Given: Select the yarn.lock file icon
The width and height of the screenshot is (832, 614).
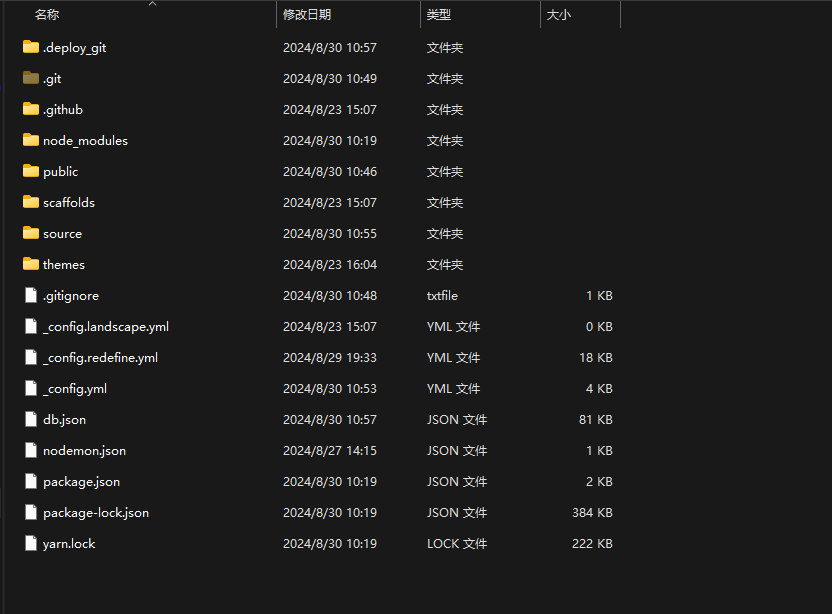Looking at the screenshot, I should (31, 543).
